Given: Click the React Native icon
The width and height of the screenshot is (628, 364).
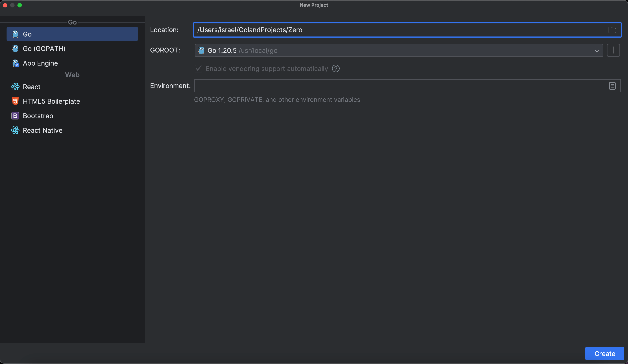Looking at the screenshot, I should (x=15, y=130).
